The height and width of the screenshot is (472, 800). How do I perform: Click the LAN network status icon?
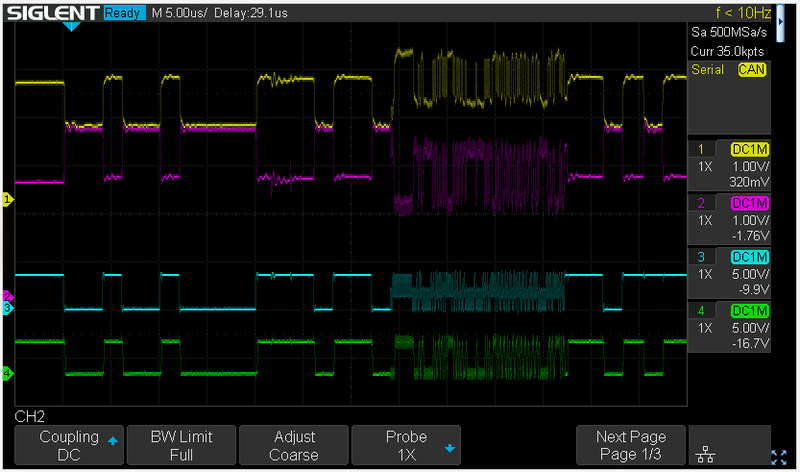pos(705,454)
